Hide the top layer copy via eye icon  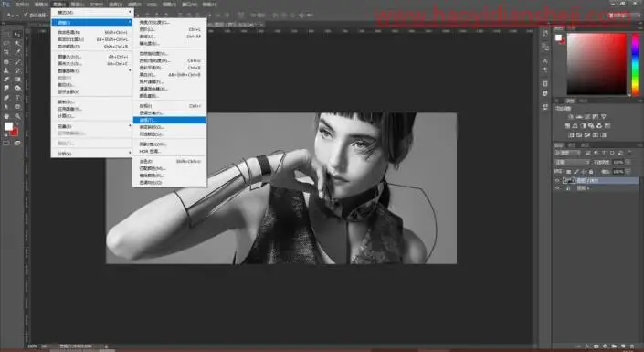pos(557,180)
